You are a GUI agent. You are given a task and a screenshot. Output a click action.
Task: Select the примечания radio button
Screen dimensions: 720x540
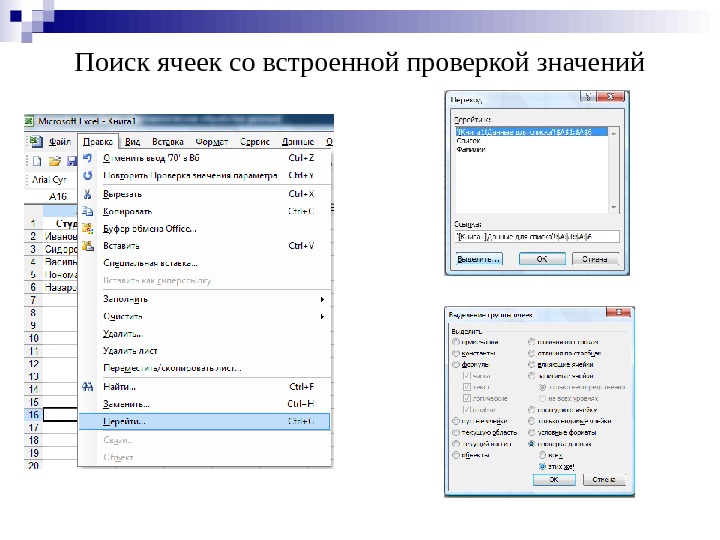pyautogui.click(x=456, y=342)
